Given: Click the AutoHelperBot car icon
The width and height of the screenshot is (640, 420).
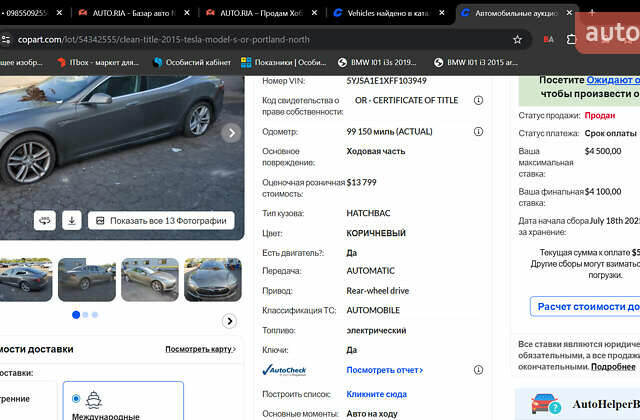Looking at the screenshot, I should (x=546, y=404).
